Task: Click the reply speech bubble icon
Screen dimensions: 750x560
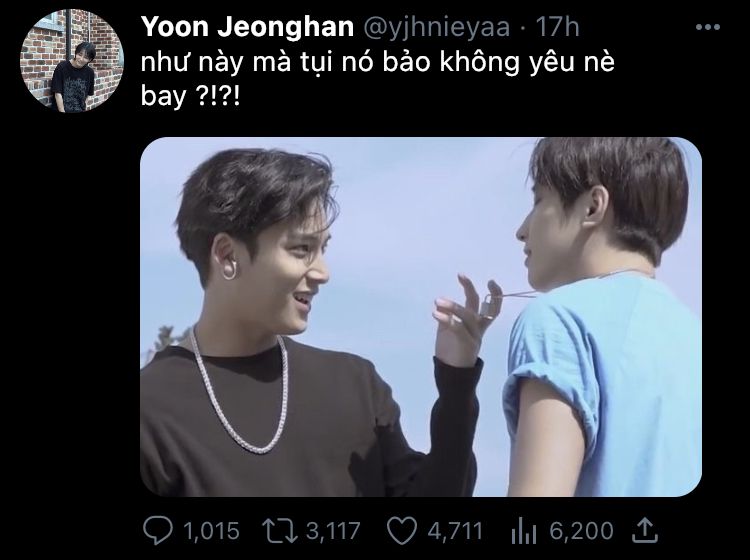Action: pyautogui.click(x=158, y=531)
